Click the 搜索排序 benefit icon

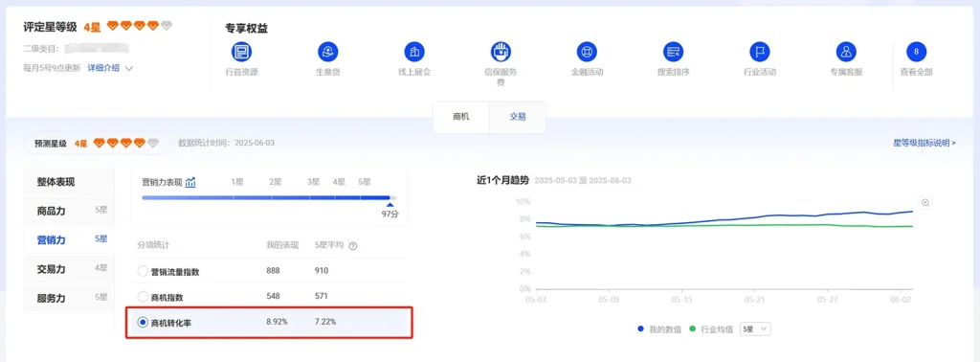(x=673, y=52)
